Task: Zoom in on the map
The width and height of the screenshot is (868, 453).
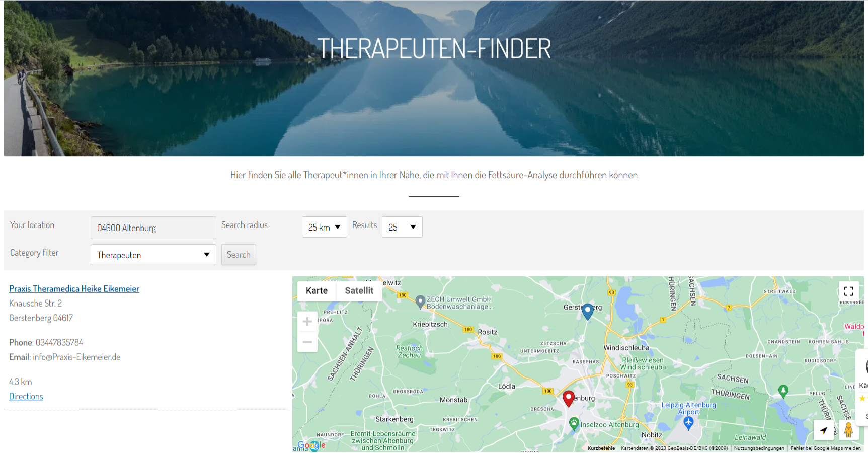Action: 307,322
